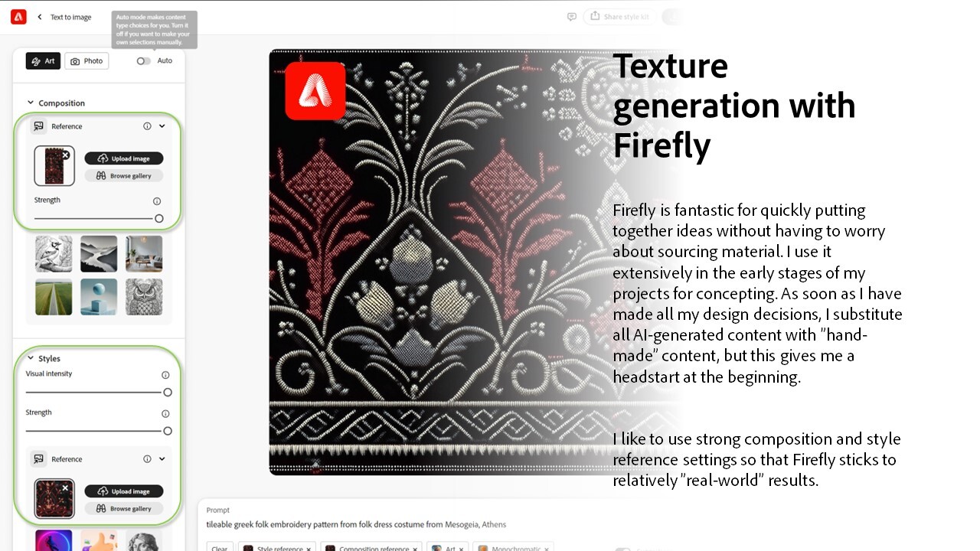Choose the green field road sample

[54, 297]
